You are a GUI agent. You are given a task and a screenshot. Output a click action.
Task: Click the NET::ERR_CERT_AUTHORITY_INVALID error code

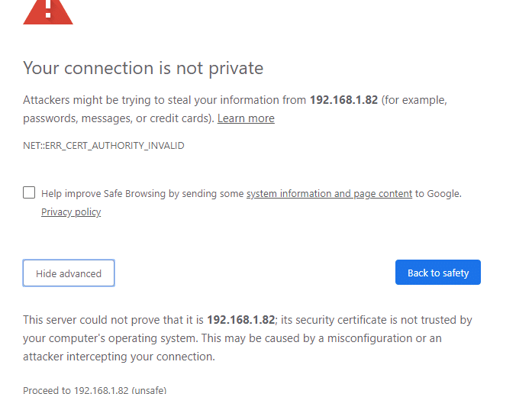104,146
